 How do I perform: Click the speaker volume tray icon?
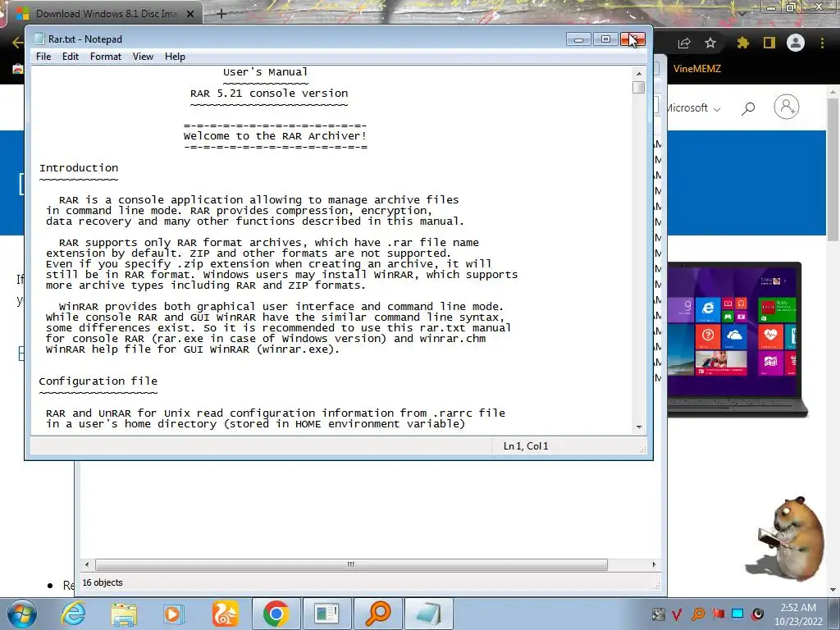pyautogui.click(x=757, y=614)
